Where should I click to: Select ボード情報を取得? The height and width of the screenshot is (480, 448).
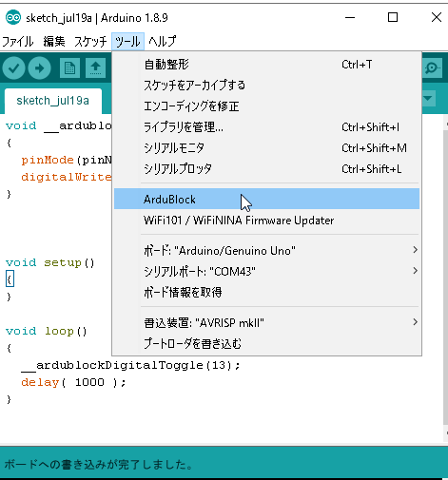(x=266, y=292)
